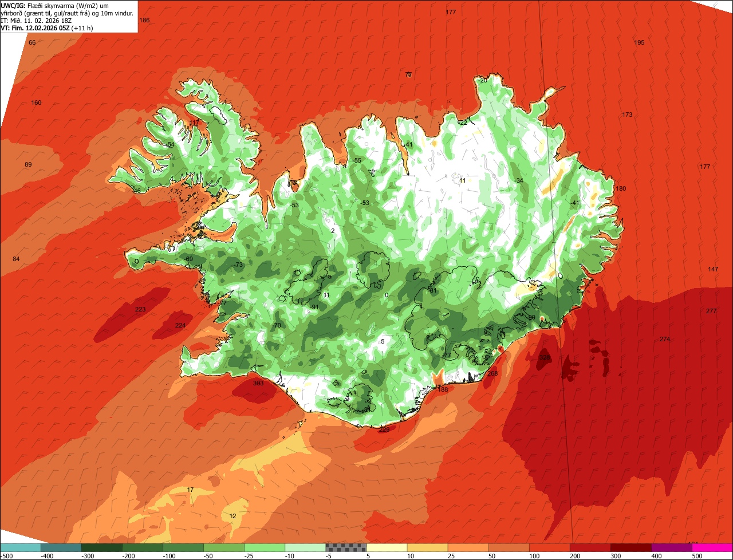The image size is (733, 560).
Task: Click the 147 flux value
Action: pos(712,269)
